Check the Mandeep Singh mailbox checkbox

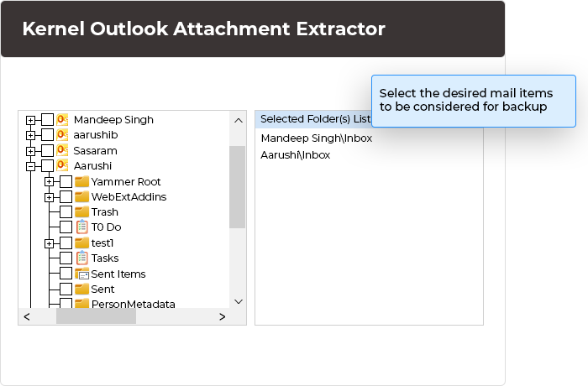[x=47, y=120]
